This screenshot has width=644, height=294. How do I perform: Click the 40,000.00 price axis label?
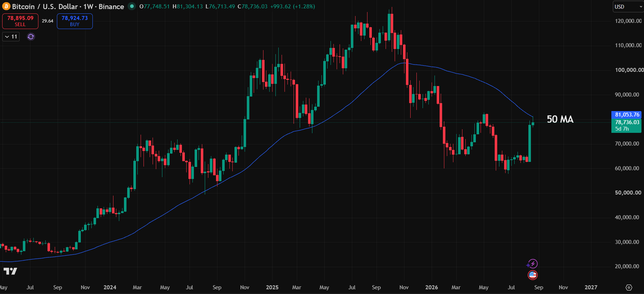(x=627, y=217)
